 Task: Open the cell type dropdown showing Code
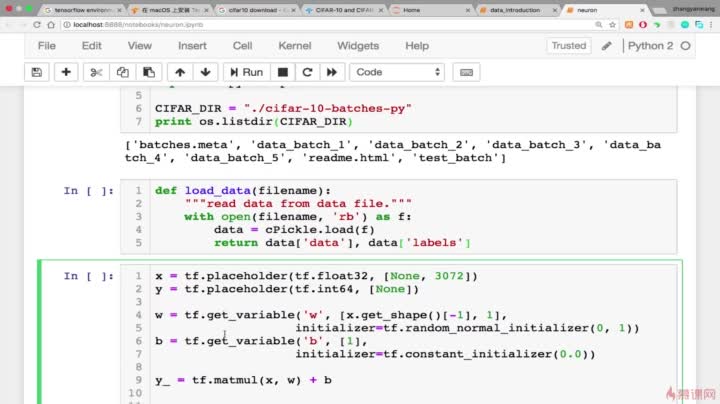[397, 72]
